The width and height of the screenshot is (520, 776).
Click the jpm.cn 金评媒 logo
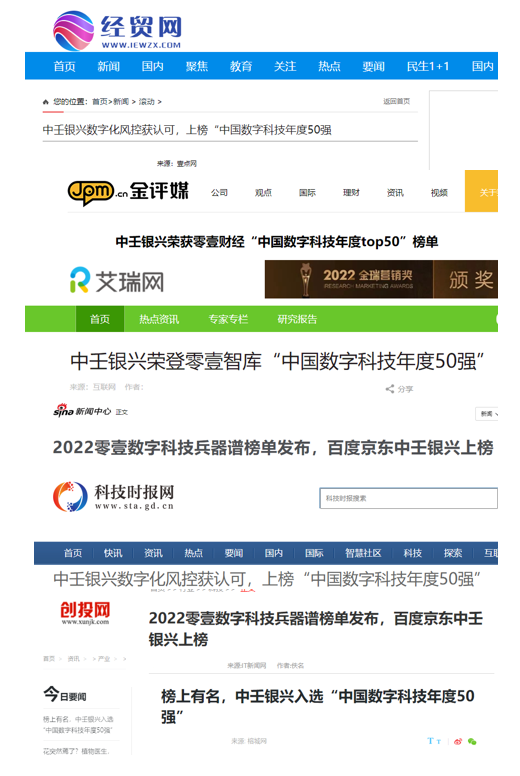(x=128, y=192)
